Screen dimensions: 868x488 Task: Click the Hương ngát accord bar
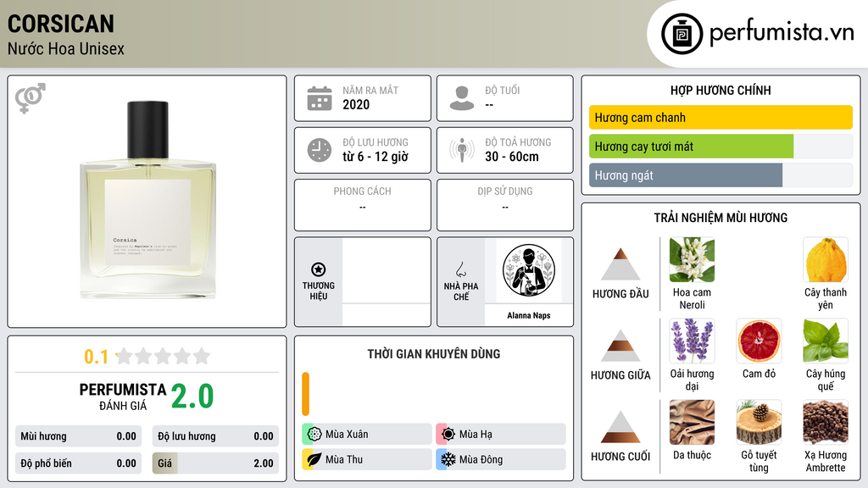coord(721,175)
